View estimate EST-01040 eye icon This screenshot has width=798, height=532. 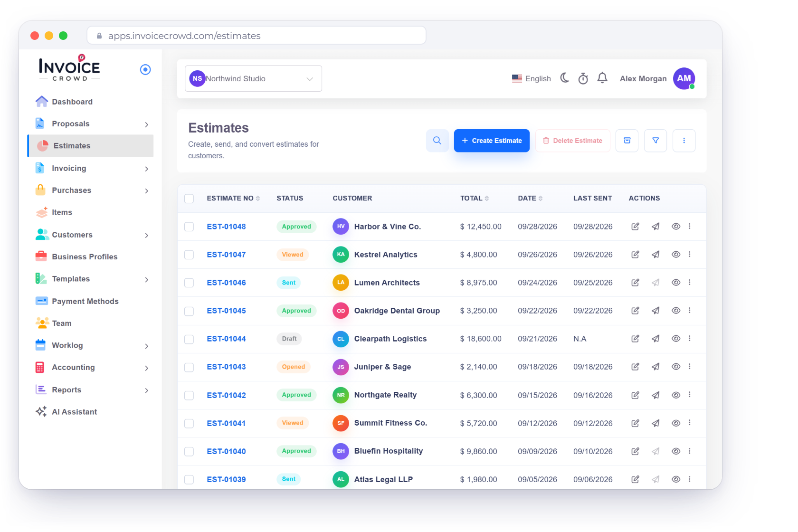pos(676,451)
